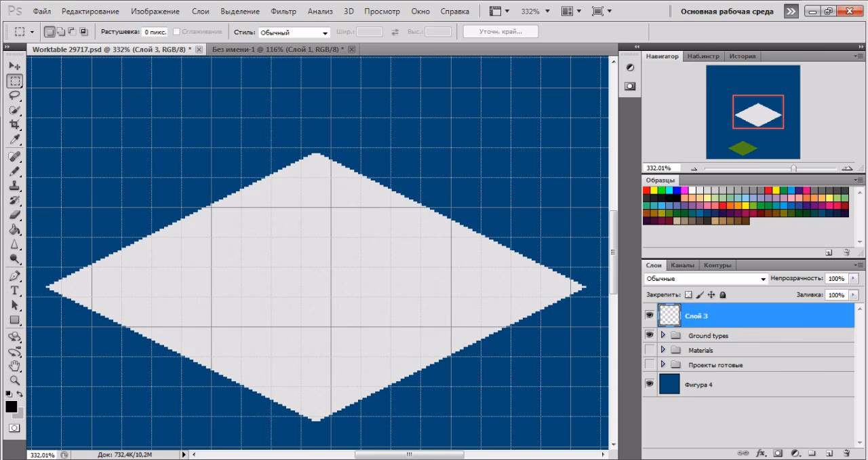The width and height of the screenshot is (868, 460).
Task: Select the Brush tool
Action: point(14,171)
